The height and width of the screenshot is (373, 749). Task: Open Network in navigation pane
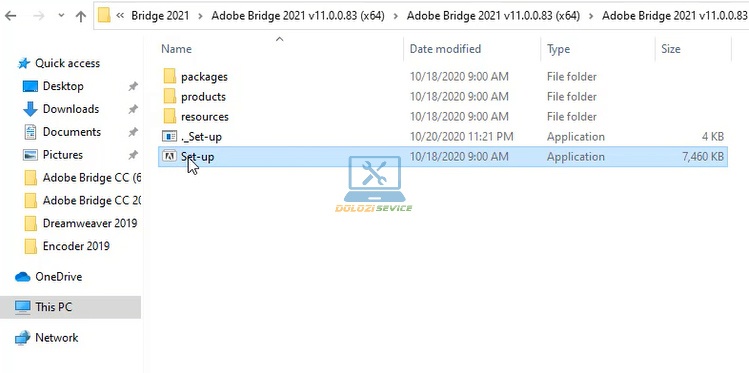pos(56,338)
